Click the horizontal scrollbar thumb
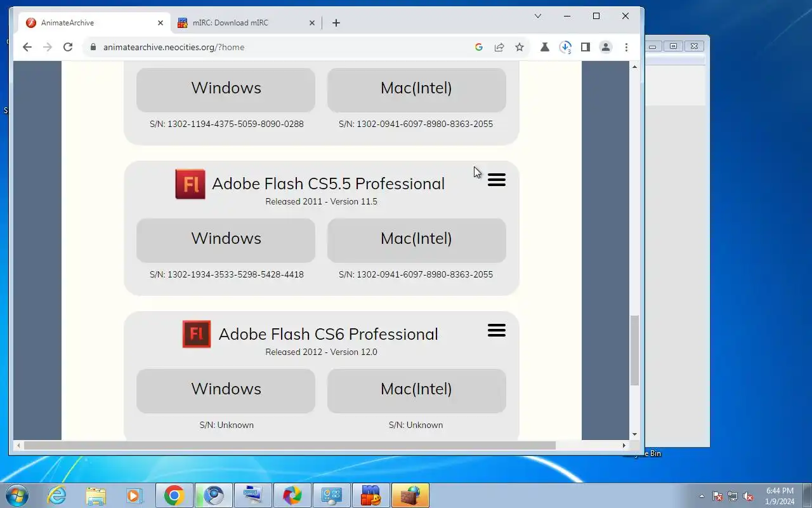The height and width of the screenshot is (508, 812). tap(289, 445)
